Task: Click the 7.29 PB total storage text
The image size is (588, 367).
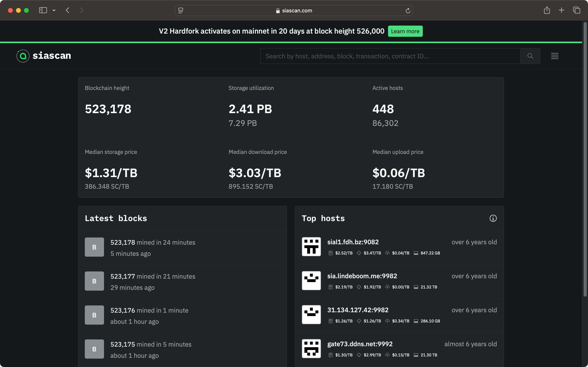Action: (243, 123)
